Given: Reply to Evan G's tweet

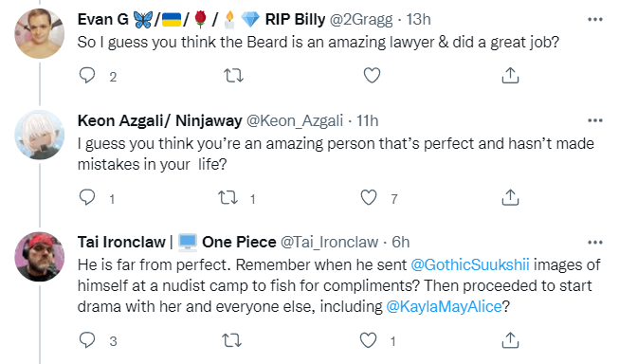Looking at the screenshot, I should [x=87, y=75].
